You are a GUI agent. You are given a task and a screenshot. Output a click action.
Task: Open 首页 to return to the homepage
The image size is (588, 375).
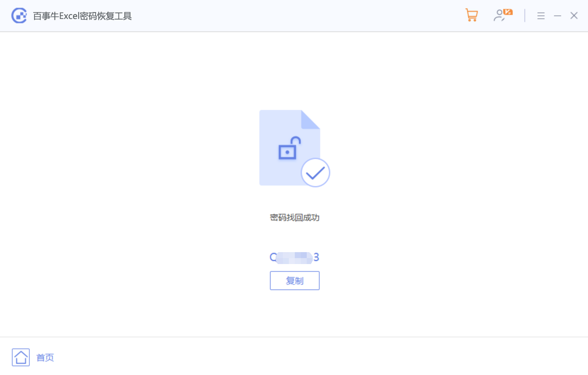click(45, 358)
